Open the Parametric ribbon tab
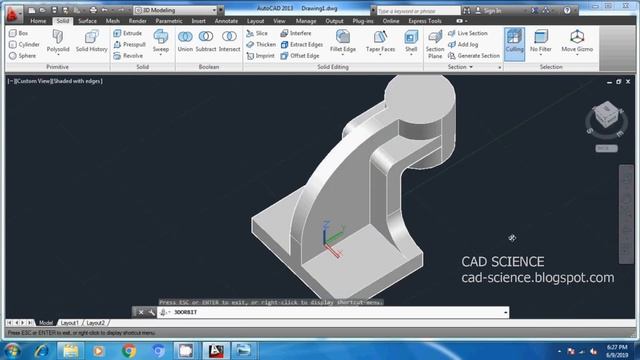Screen dimensions: 640x360 pyautogui.click(x=169, y=21)
